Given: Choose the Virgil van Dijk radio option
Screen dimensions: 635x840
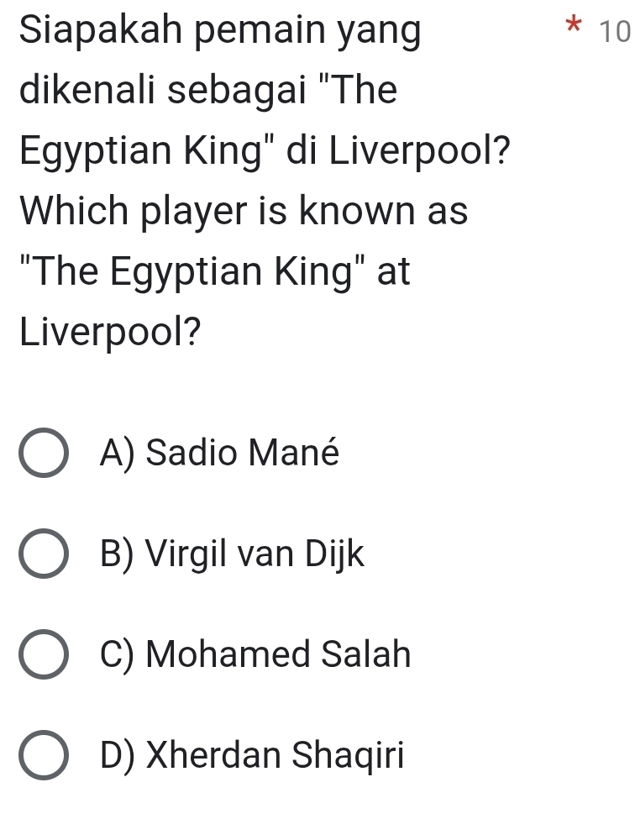Looking at the screenshot, I should [x=44, y=554].
